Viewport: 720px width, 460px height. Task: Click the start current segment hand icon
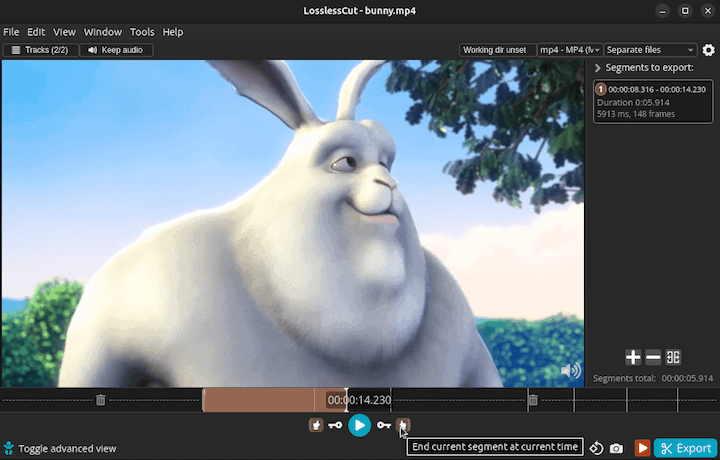click(316, 425)
